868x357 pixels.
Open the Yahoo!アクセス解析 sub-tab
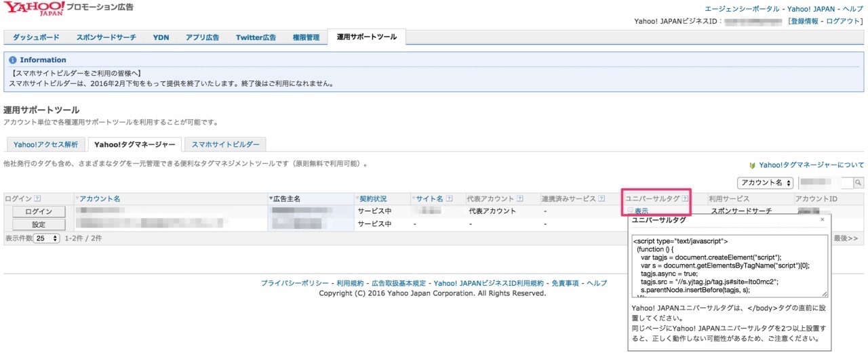[x=46, y=144]
